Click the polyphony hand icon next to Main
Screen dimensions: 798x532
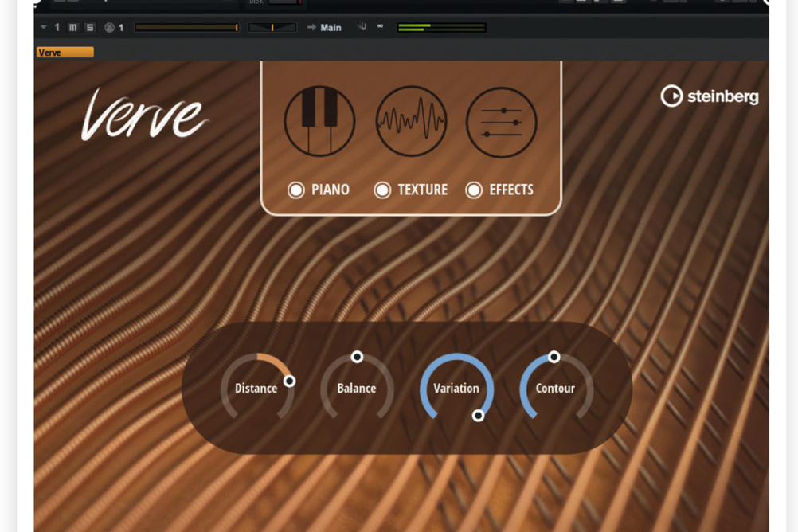[x=362, y=26]
